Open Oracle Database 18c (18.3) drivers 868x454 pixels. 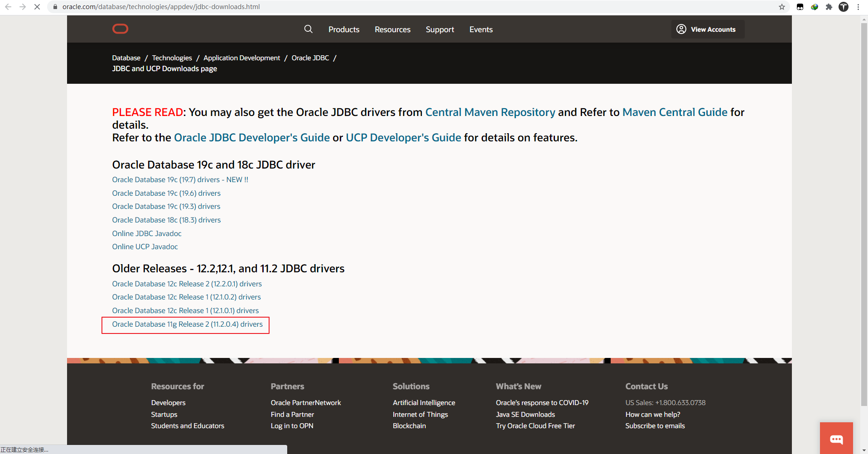pos(166,220)
